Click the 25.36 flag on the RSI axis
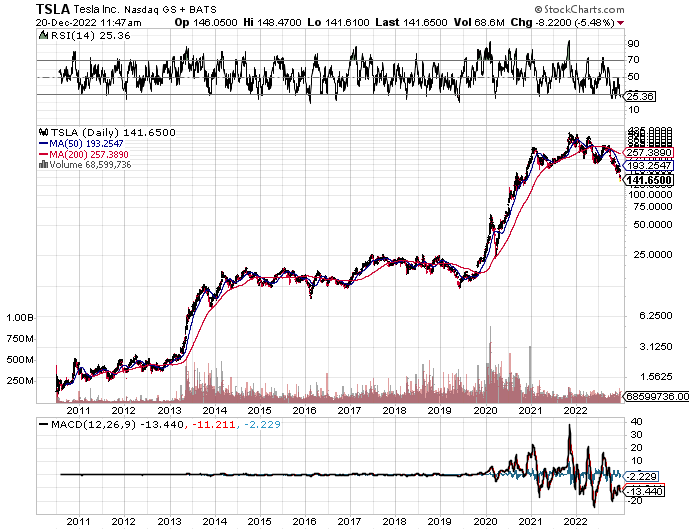The image size is (689, 531). [x=639, y=96]
